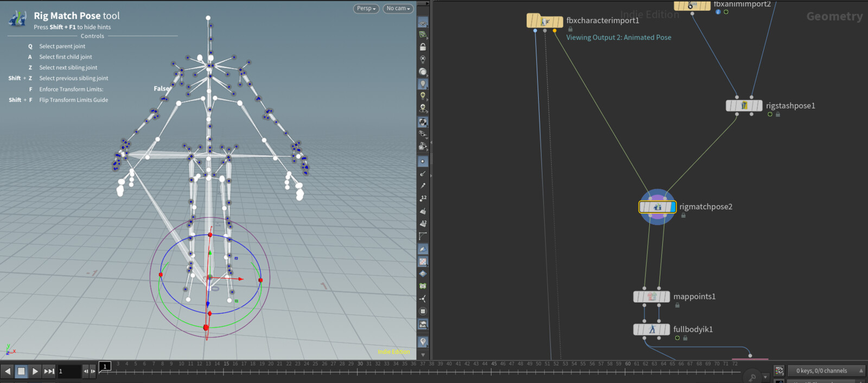
Task: Click frame 30 on the timeline
Action: [x=360, y=364]
